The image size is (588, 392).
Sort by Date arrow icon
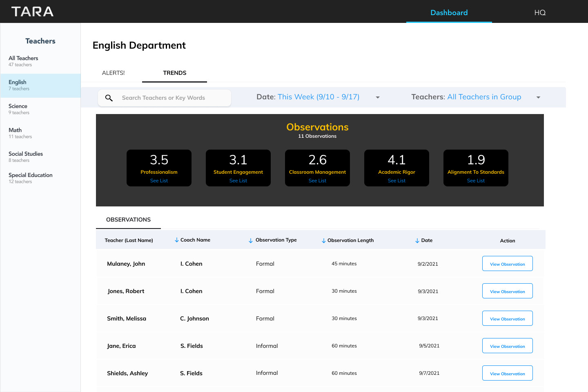click(417, 240)
